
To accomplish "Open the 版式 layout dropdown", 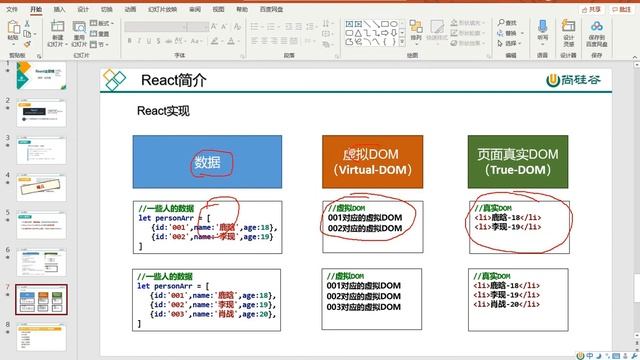I will [x=102, y=23].
